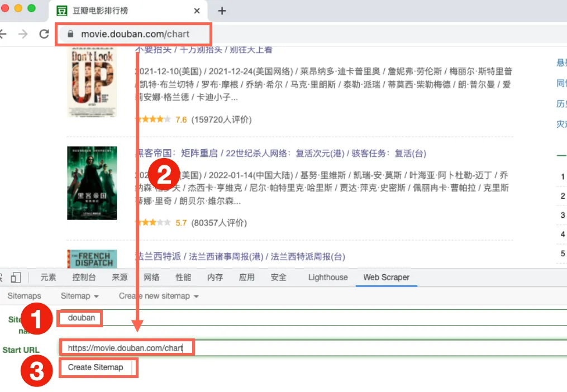The height and width of the screenshot is (392, 567).
Task: Click the Start URL input field
Action: pos(313,348)
